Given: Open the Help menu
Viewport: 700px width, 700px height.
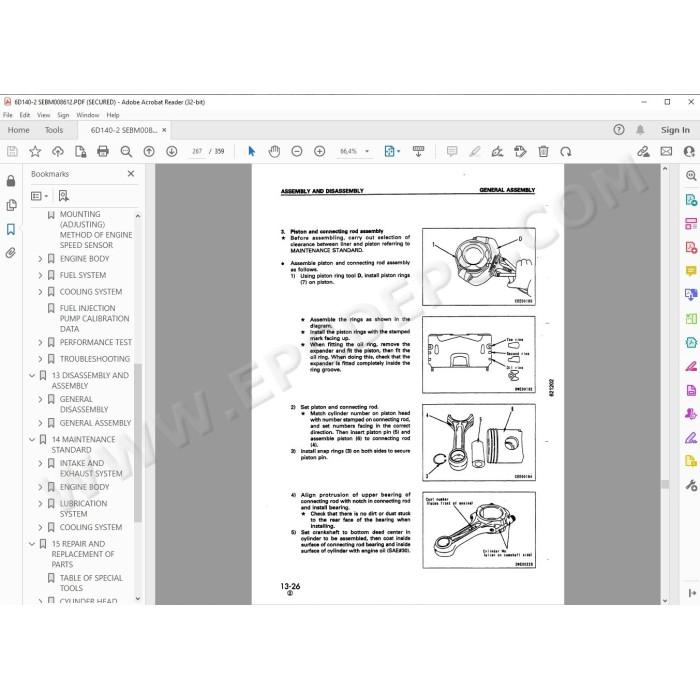Looking at the screenshot, I should [113, 115].
